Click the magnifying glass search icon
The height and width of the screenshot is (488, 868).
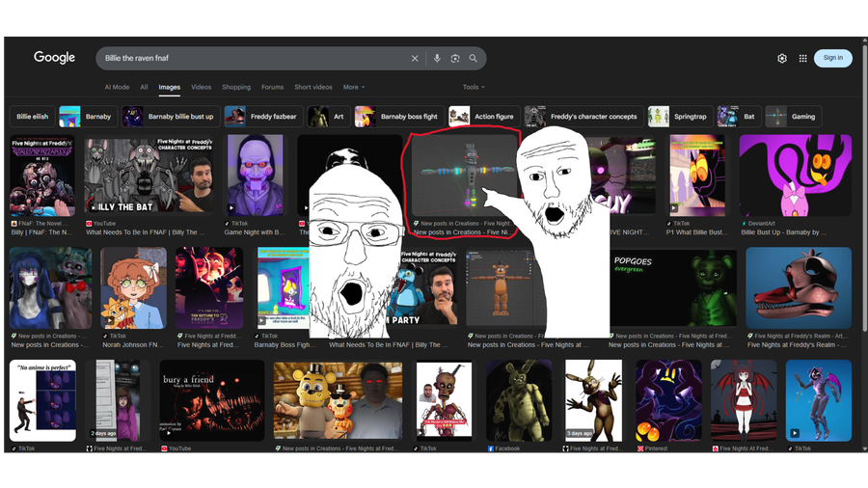tap(474, 58)
